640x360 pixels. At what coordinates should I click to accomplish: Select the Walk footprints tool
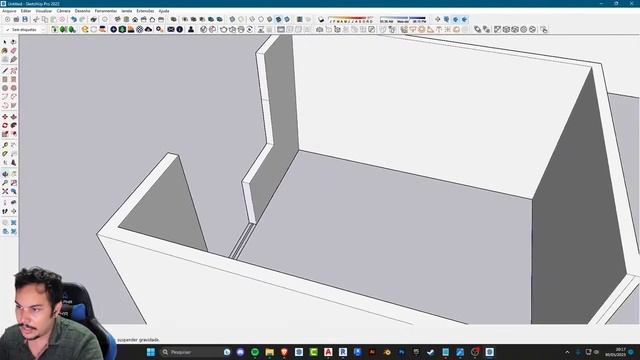pyautogui.click(x=5, y=211)
